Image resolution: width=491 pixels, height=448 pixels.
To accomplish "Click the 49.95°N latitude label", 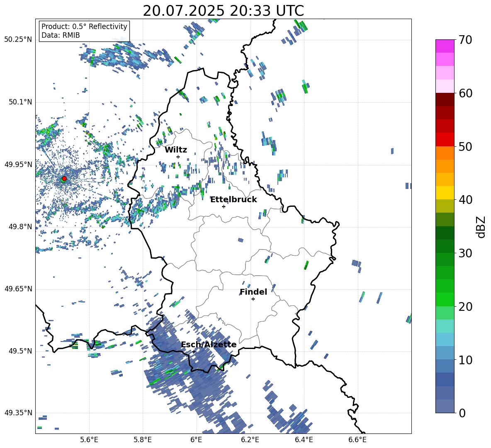I will coord(18,165).
